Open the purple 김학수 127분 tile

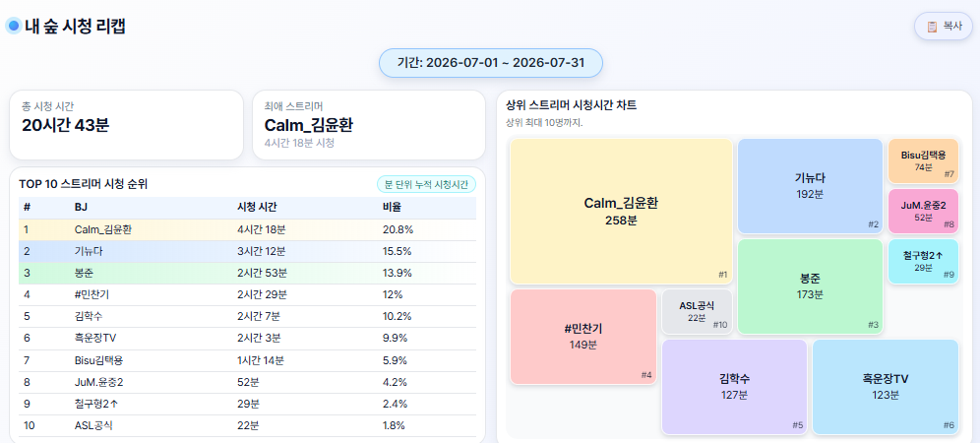pyautogui.click(x=734, y=387)
